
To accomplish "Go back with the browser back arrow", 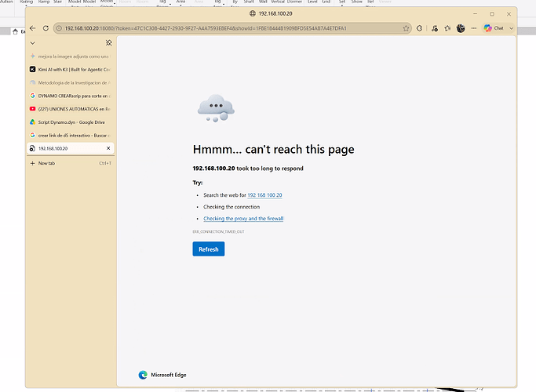I will click(x=32, y=28).
